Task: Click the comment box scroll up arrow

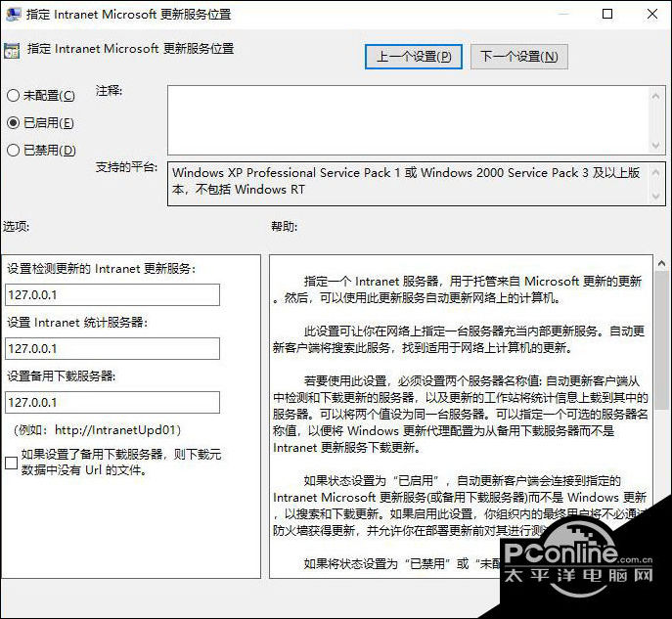Action: (655, 96)
